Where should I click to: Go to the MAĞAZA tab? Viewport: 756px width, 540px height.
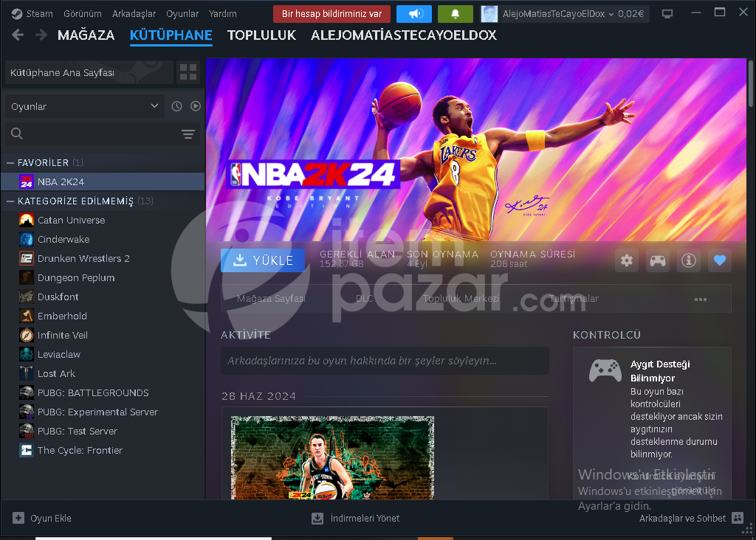[x=86, y=35]
